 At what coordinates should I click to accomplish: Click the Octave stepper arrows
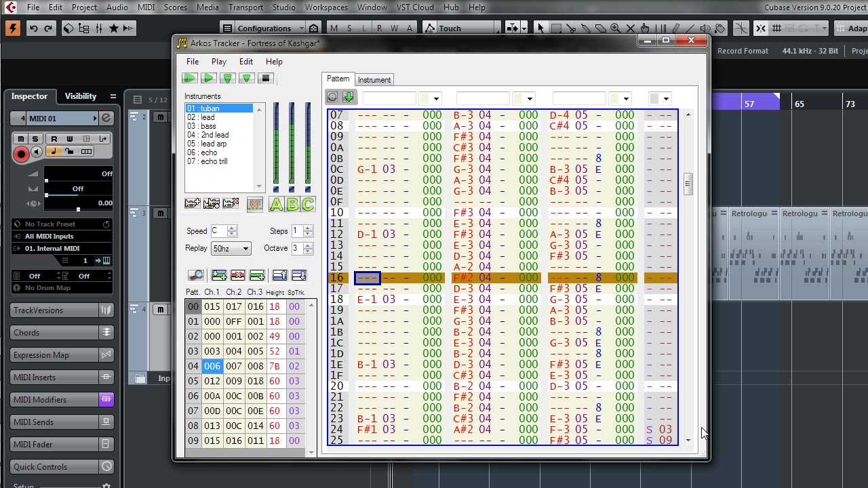tap(308, 248)
